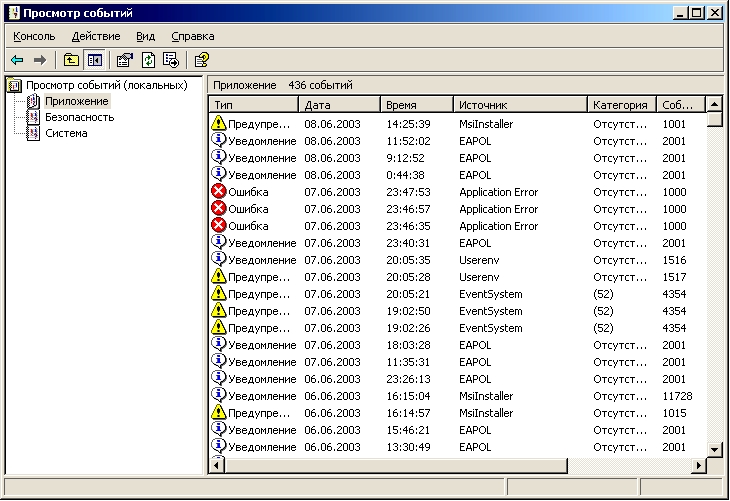
Task: Open Properties from the toolbar icon
Action: (125, 60)
